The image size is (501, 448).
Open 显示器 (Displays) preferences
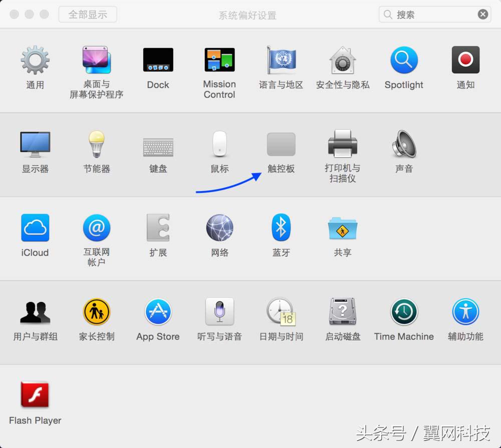[x=35, y=144]
